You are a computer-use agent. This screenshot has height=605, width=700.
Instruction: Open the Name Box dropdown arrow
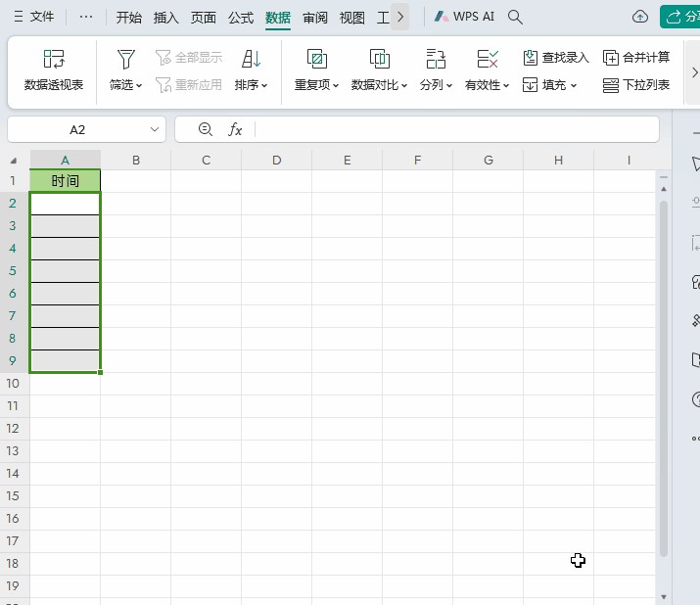[x=155, y=129]
